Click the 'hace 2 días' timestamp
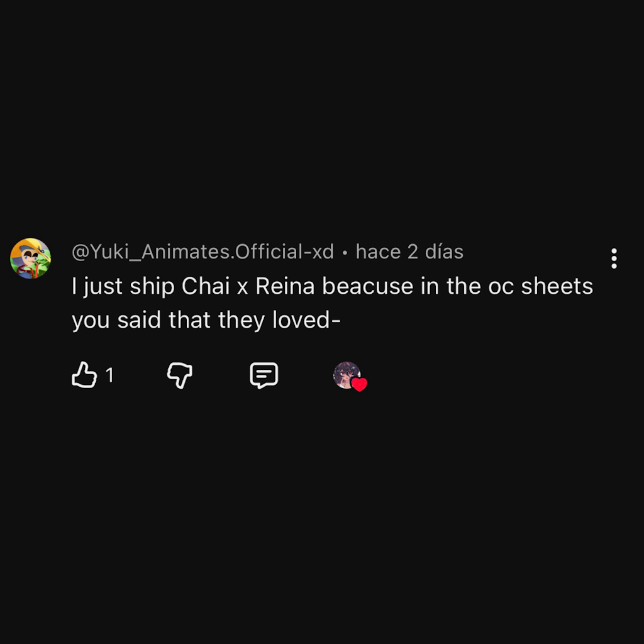Screen dimensions: 644x644 (x=409, y=252)
